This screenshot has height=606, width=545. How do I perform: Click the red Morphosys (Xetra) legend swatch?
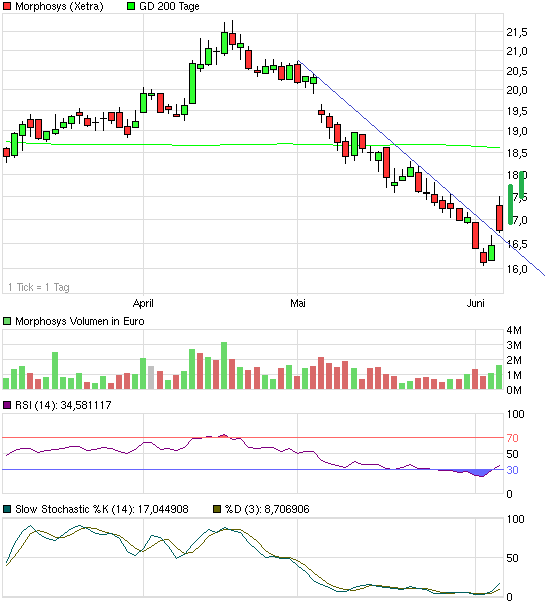[7, 6]
